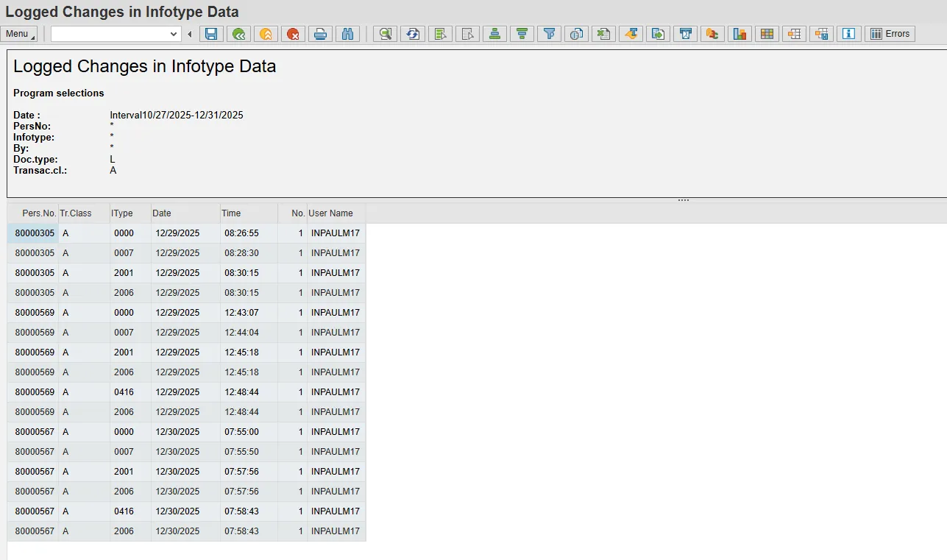
Task: Click the Save icon in the toolbar
Action: [211, 34]
